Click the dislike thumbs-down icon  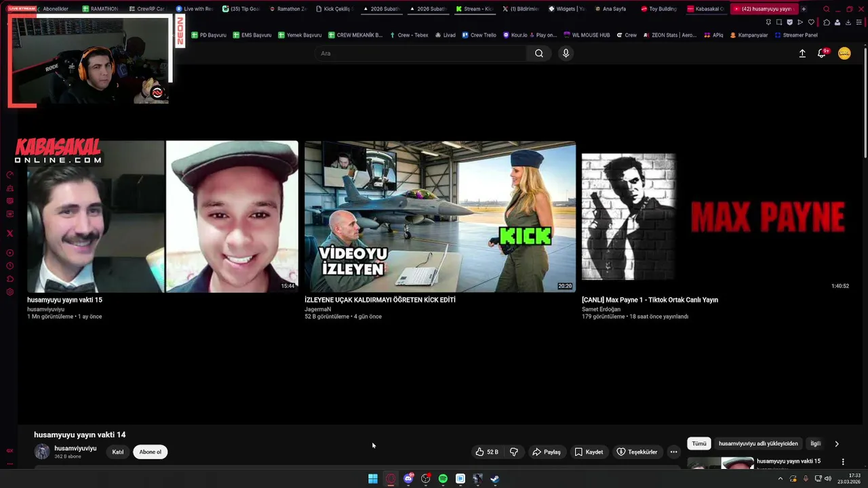(x=514, y=452)
